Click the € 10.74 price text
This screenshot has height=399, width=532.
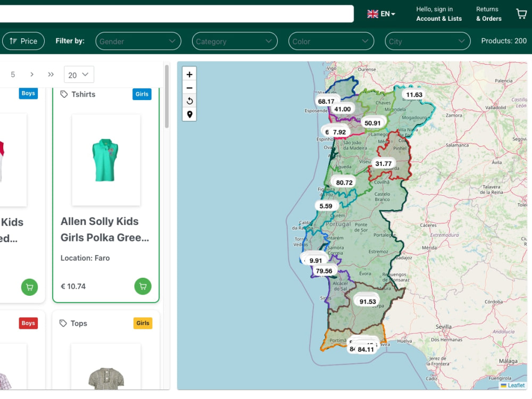point(73,286)
